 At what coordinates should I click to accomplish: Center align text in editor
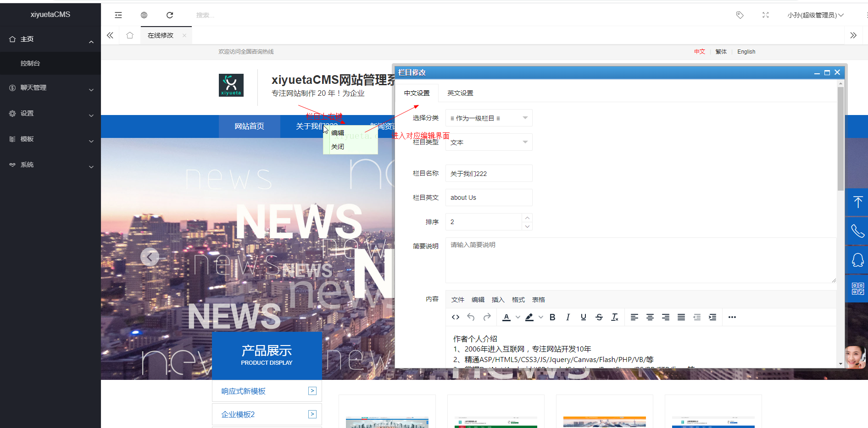coord(650,317)
